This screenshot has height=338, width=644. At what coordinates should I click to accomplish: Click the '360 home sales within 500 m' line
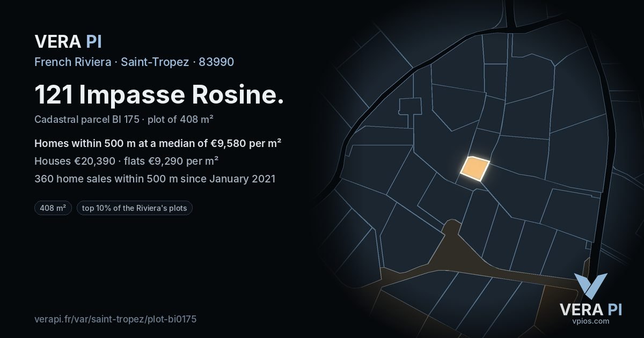155,179
